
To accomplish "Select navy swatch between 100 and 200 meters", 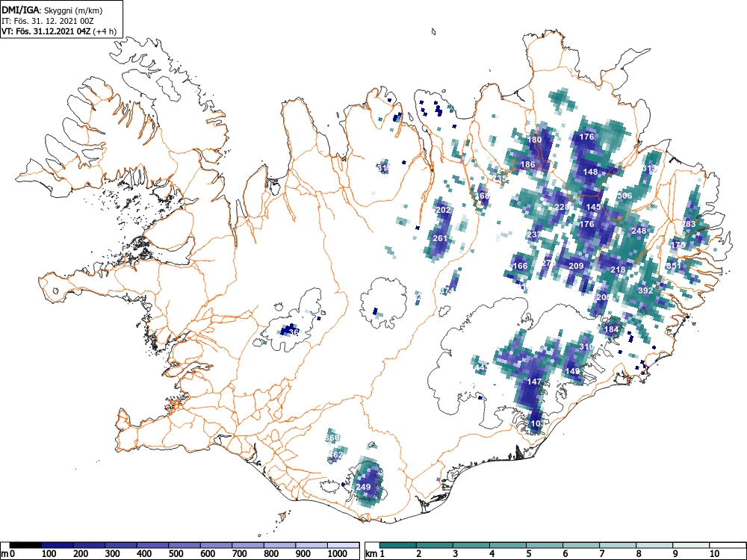I will tap(58, 545).
